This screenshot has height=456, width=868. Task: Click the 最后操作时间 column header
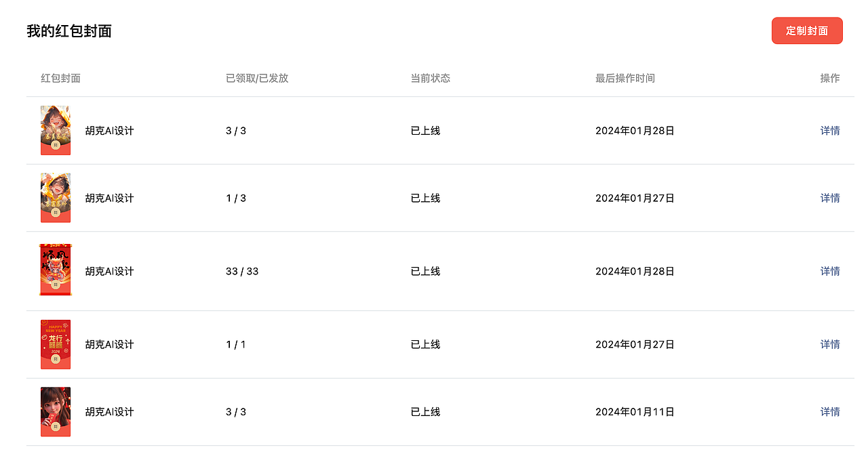(625, 78)
